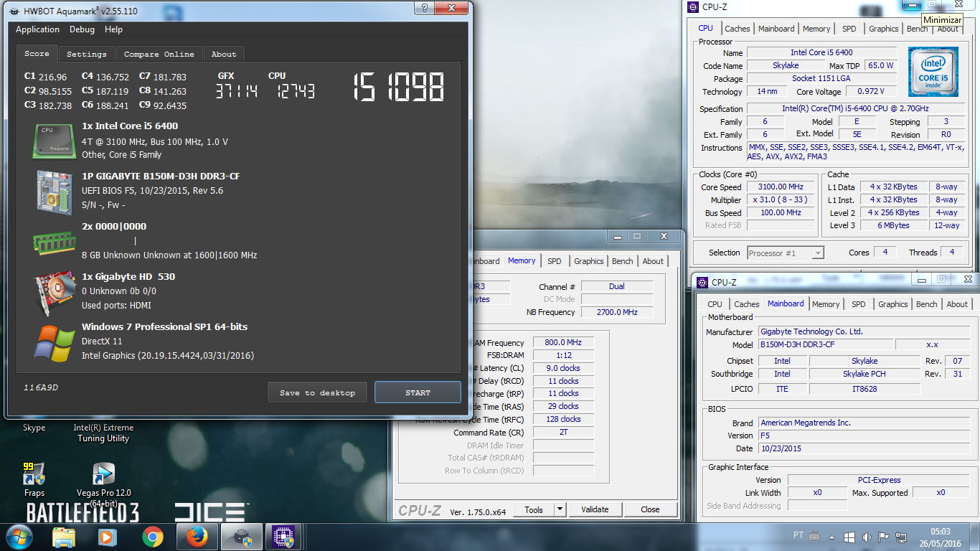Switch to the Settings tab in Aquamark
Viewport: 980px width, 551px height.
87,55
